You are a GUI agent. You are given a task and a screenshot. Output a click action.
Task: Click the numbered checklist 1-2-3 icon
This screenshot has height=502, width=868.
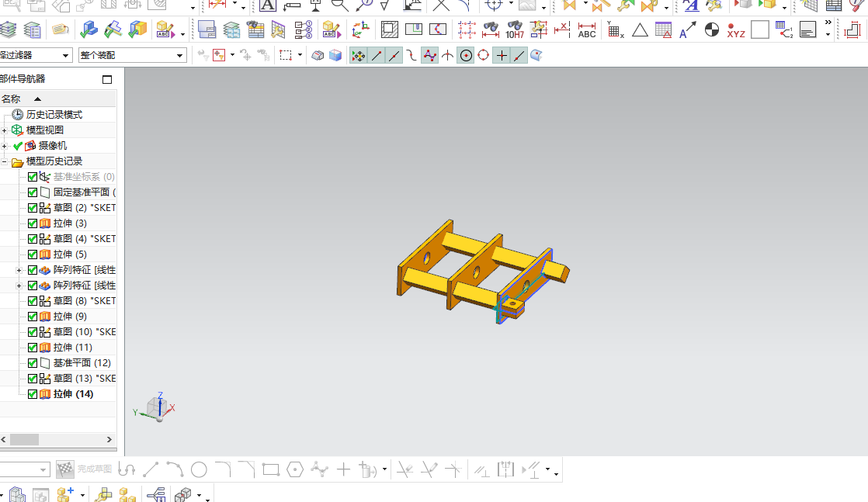click(x=304, y=30)
